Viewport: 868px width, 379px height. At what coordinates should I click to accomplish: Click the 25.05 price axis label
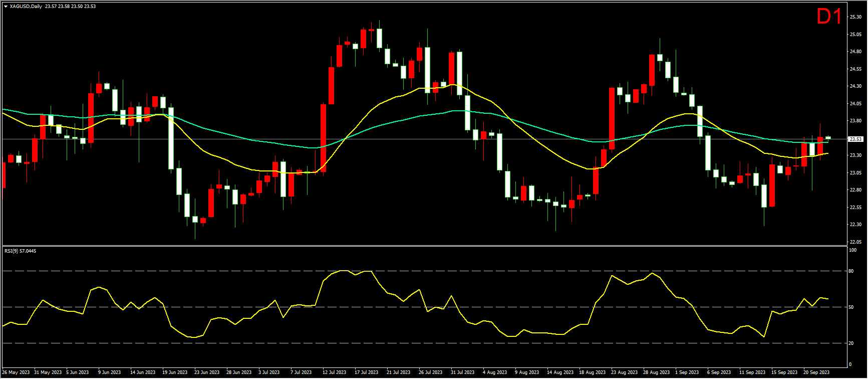click(855, 35)
